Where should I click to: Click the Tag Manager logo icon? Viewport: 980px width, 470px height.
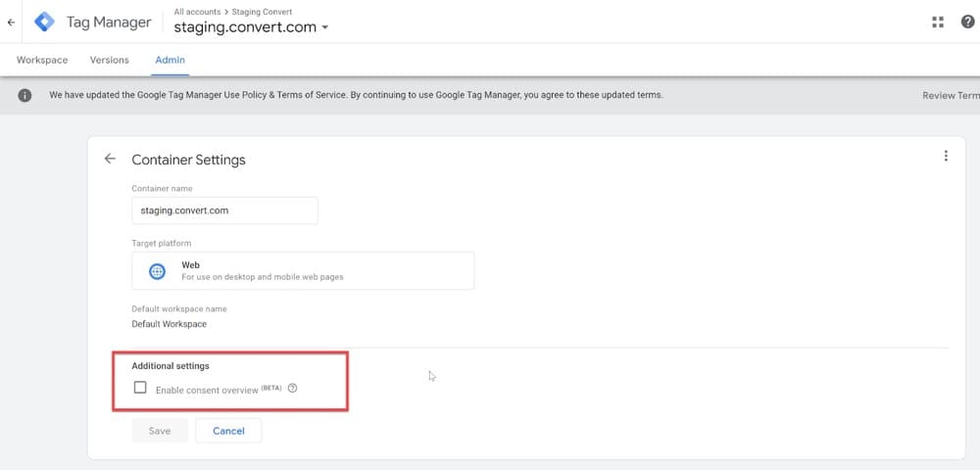click(45, 22)
